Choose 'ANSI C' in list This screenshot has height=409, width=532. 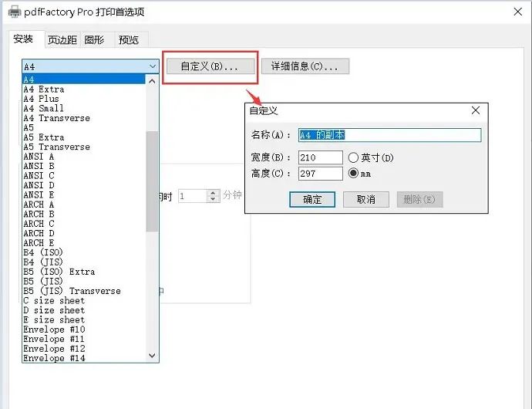click(84, 176)
